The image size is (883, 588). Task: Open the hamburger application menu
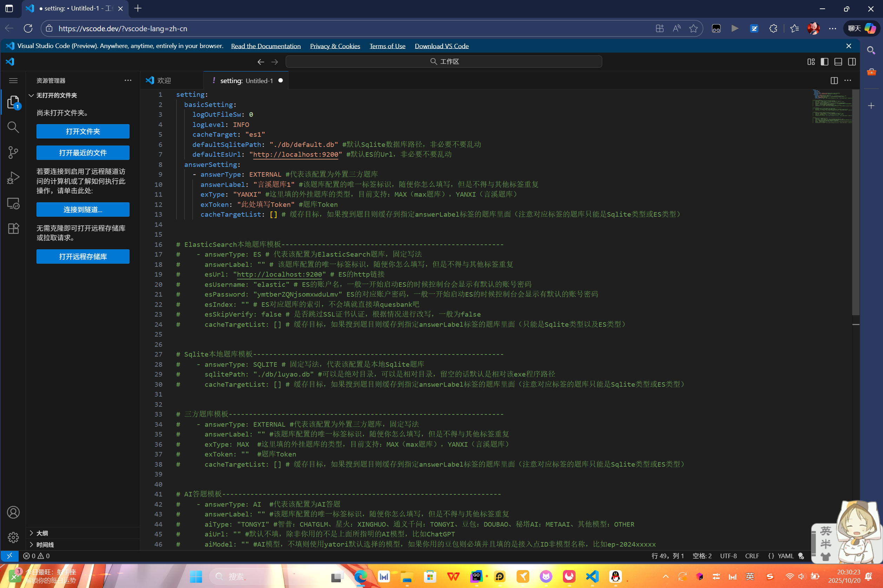coord(13,81)
